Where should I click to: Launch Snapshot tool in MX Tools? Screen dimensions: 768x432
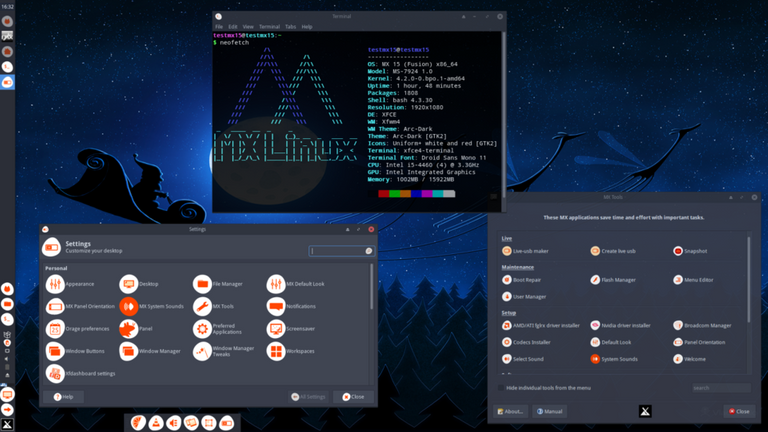(x=690, y=251)
